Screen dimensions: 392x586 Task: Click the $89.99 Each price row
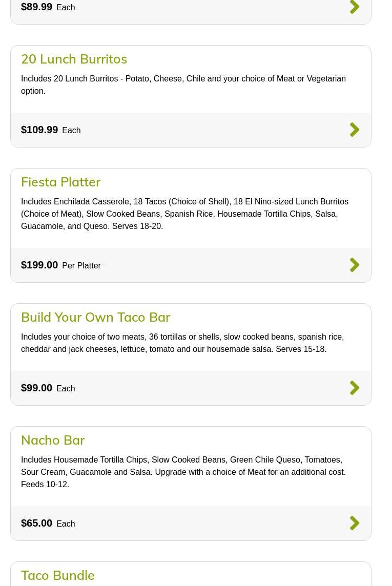[x=48, y=7]
